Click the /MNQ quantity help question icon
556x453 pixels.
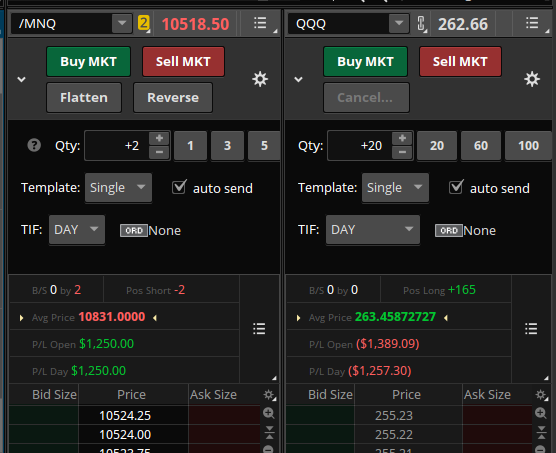(34, 145)
